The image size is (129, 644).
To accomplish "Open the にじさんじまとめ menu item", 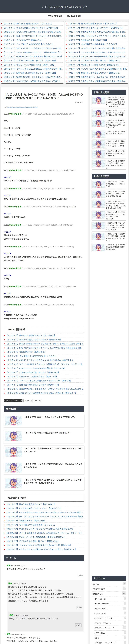I will pos(74,16).
